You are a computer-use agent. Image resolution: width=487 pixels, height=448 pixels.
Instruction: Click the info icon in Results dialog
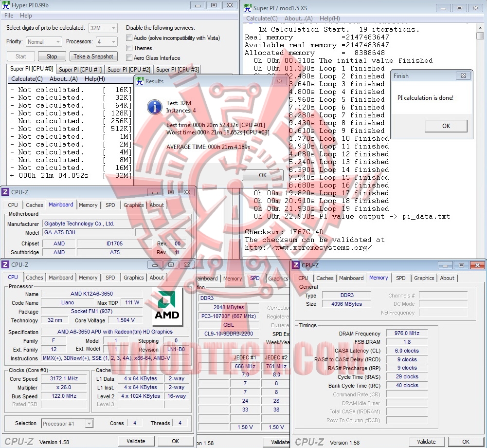click(154, 107)
